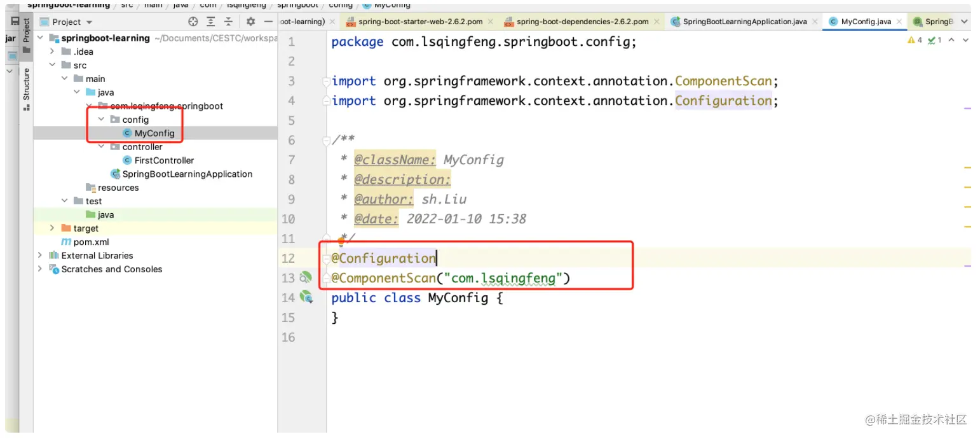Screen dimensions: 980x439
Task: Switch to SpringBootLearningApplication.java tab
Action: click(x=739, y=22)
